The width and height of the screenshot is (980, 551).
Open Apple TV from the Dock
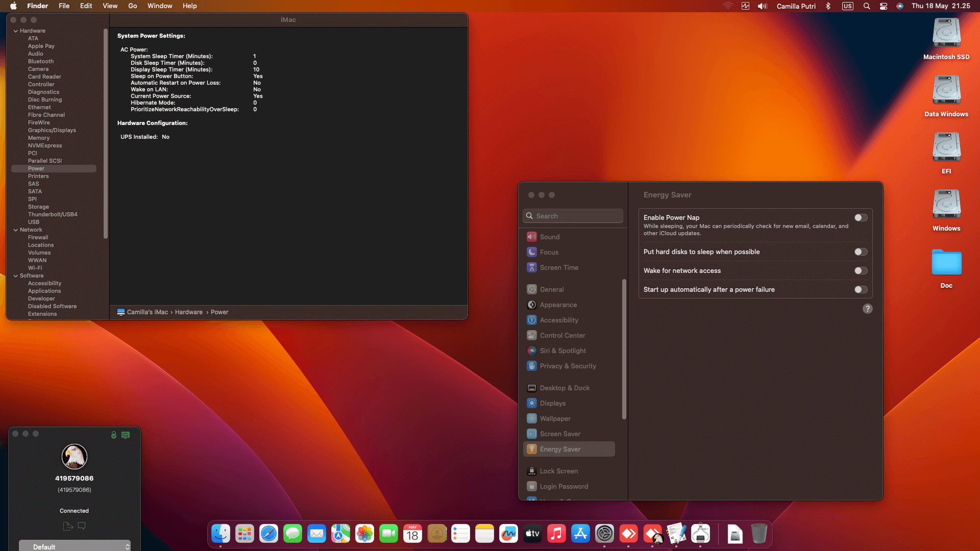(532, 534)
